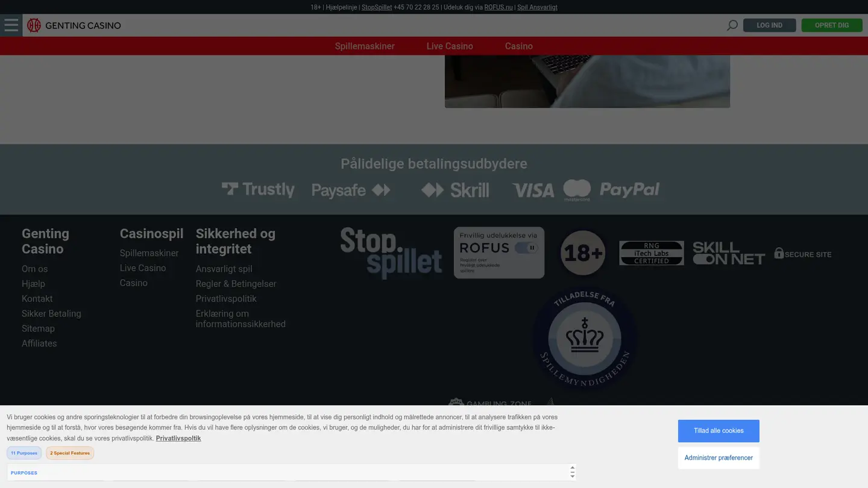Open the Hjælp footer link
This screenshot has width=868, height=488.
(x=33, y=284)
